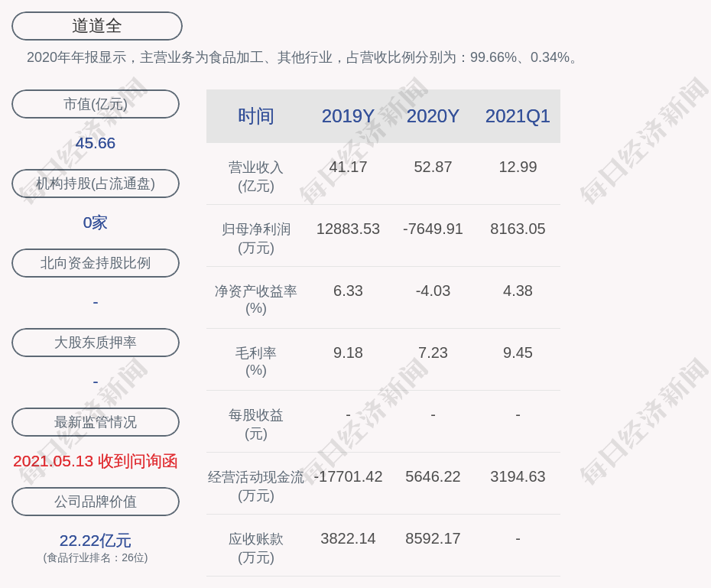The height and width of the screenshot is (588, 711).
Task: Click gross margin value 9.45
Action: (518, 352)
